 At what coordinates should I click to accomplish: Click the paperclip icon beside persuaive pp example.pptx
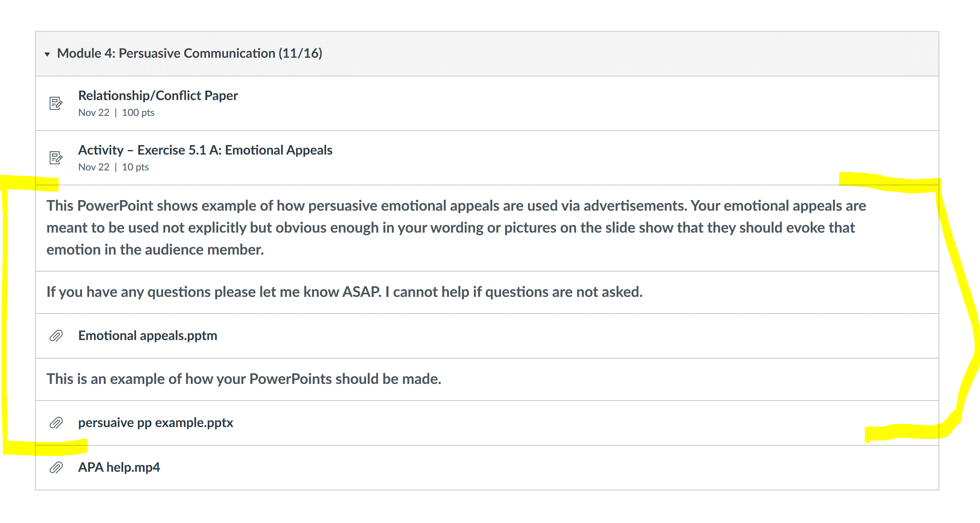56,423
